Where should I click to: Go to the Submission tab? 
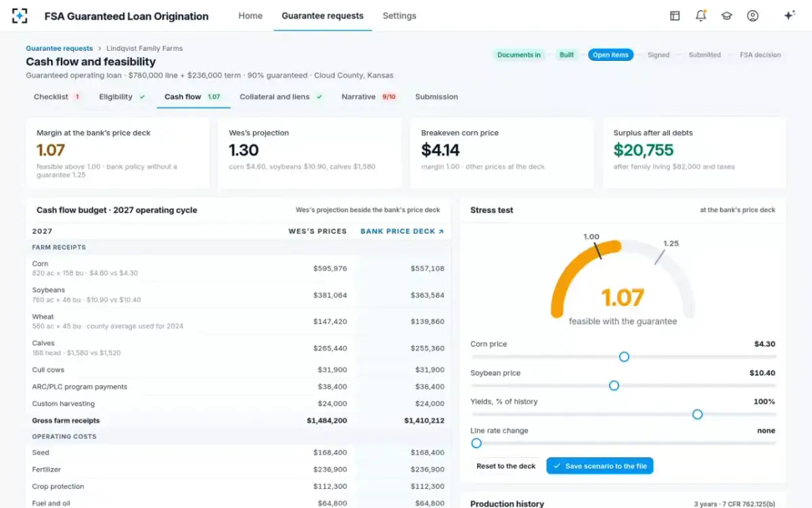tap(436, 97)
